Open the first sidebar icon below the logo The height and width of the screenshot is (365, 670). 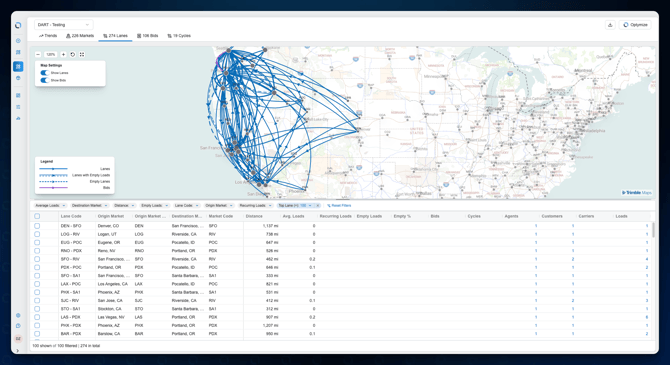point(18,41)
